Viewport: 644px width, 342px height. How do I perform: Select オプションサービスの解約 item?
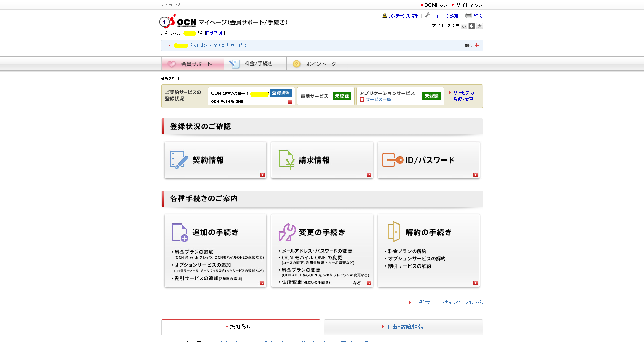point(417,259)
